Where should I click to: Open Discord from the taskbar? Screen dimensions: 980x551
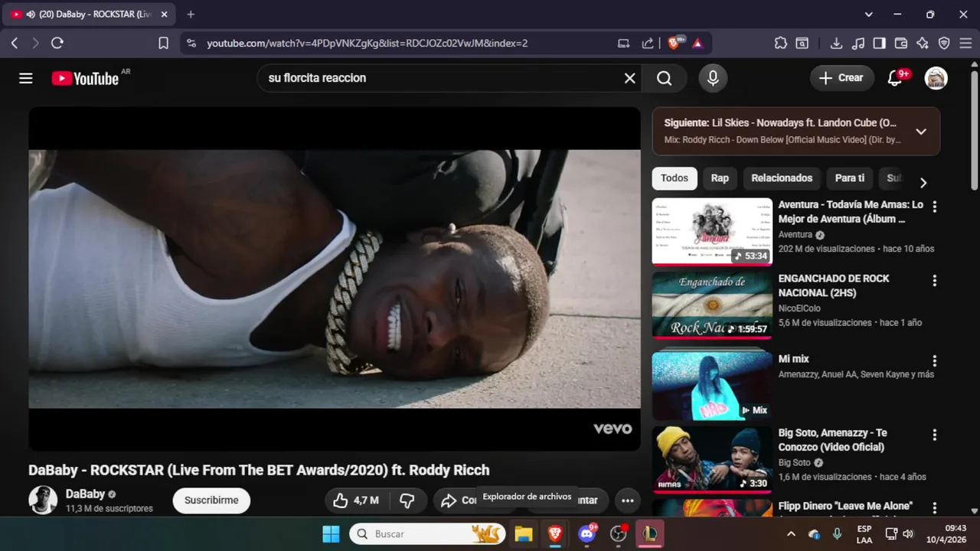coord(587,534)
